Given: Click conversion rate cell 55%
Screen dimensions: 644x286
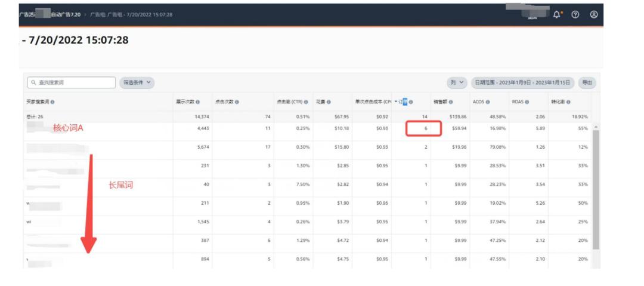Looking at the screenshot, I should [x=583, y=128].
